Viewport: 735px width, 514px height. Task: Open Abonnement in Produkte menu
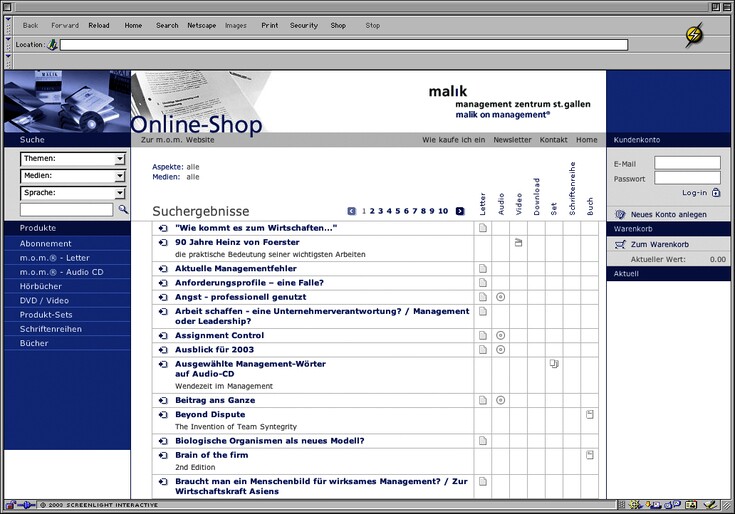[x=45, y=244]
